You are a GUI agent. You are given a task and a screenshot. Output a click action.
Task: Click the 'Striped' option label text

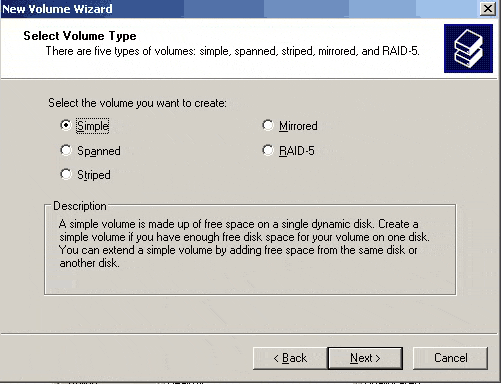(x=94, y=175)
